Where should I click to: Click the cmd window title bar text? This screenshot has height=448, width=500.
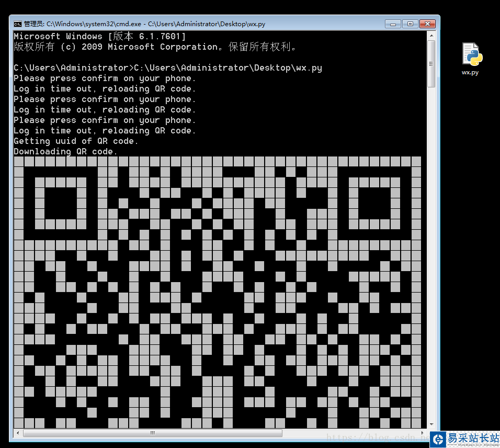point(145,24)
